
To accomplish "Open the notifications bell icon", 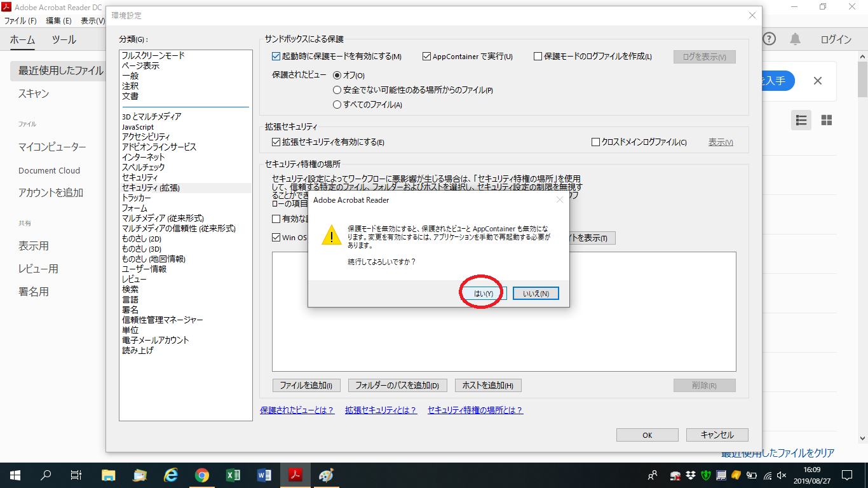I will click(795, 39).
